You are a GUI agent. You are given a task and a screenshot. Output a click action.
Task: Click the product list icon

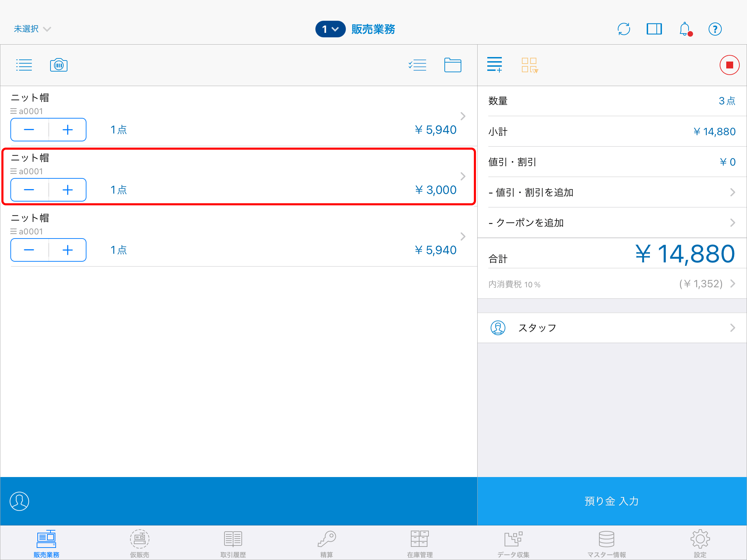[24, 65]
